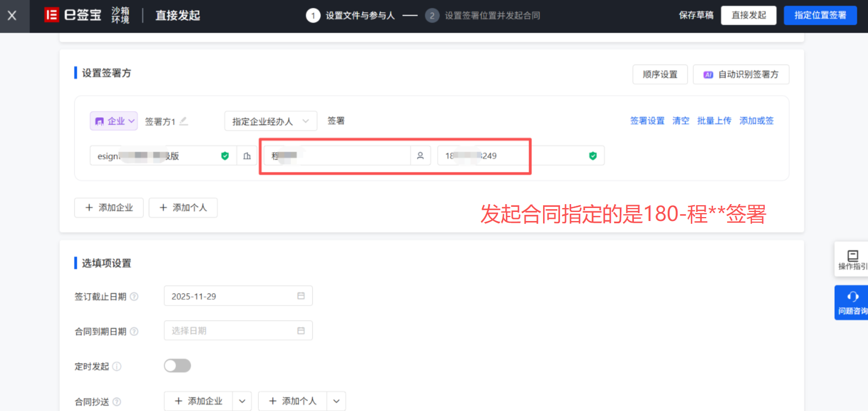Click the help icon next to 签订截止日期
This screenshot has width=868, height=411.
tap(134, 297)
